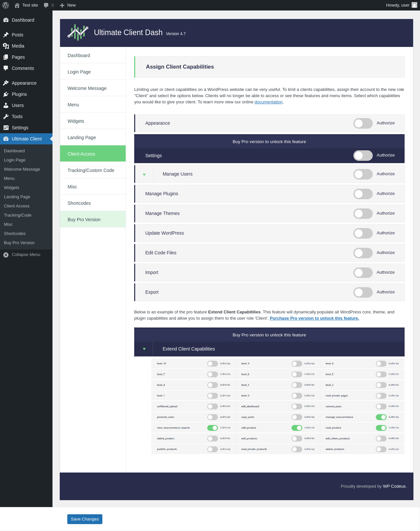Toggle the Settings Authorize switch
The width and height of the screenshot is (420, 531).
[363, 156]
